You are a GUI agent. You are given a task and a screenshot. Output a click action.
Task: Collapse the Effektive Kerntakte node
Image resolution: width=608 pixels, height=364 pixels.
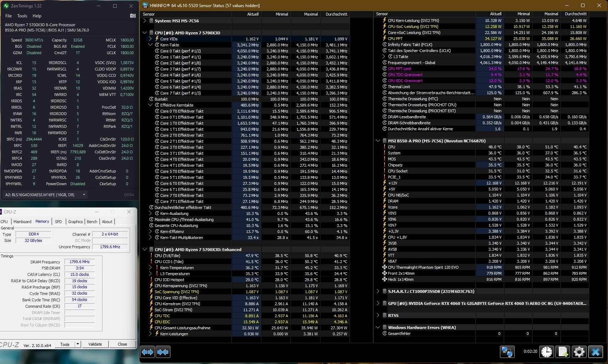(x=150, y=105)
